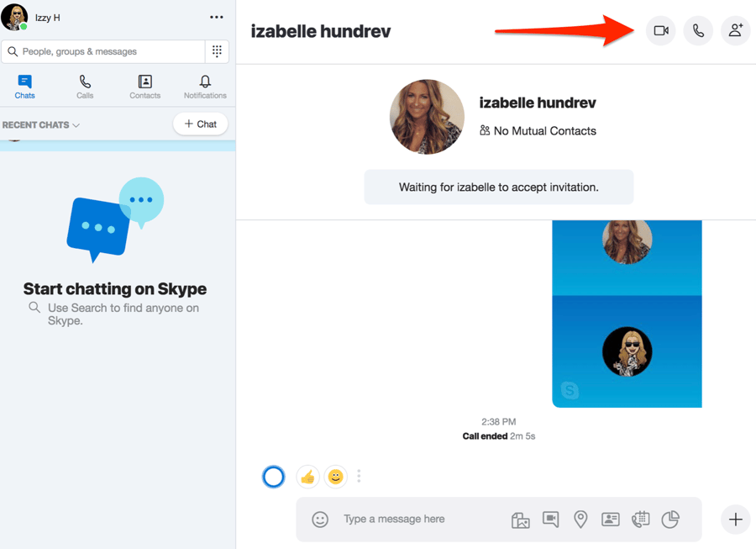Open the call snapshot image in chat
Viewport: 756px width, 549px height.
pos(627,314)
